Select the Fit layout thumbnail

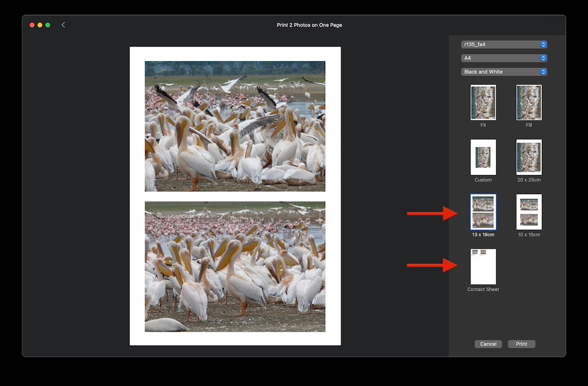[x=483, y=102]
